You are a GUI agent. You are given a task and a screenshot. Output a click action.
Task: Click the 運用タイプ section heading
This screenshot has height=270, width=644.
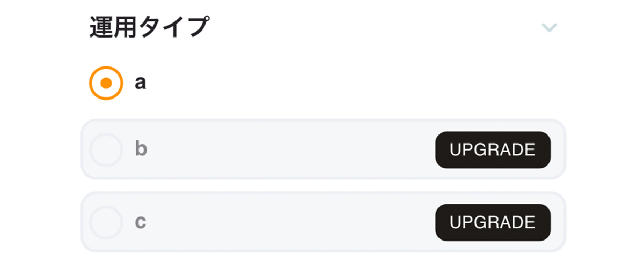pyautogui.click(x=149, y=27)
